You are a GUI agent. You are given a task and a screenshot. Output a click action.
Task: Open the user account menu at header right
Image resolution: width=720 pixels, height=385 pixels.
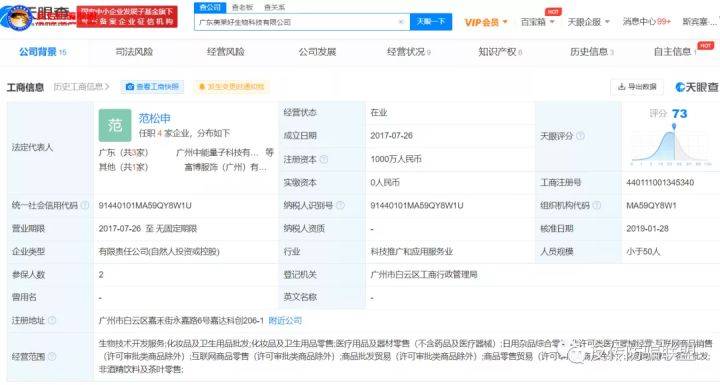(700, 22)
